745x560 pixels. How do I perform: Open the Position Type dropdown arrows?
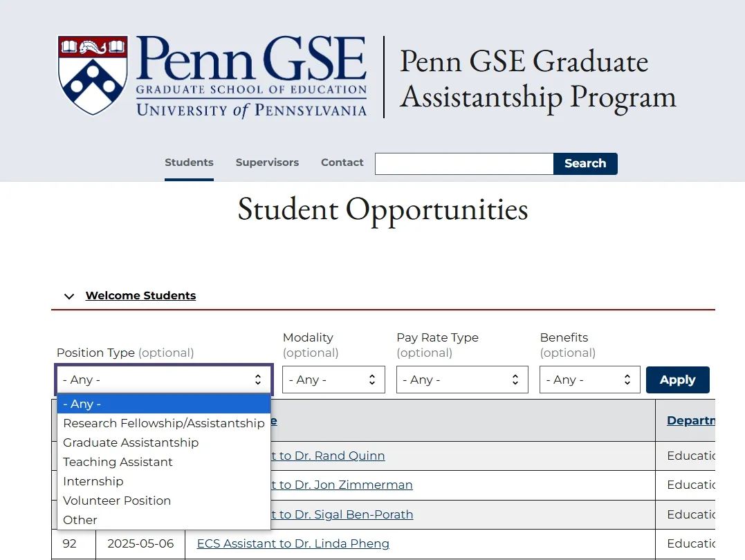(258, 380)
